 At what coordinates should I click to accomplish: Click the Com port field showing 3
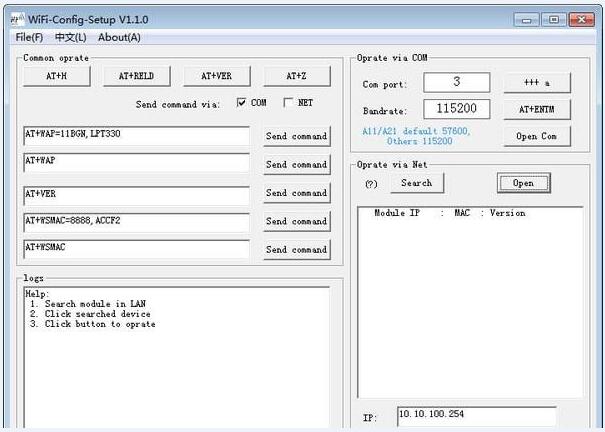[457, 82]
